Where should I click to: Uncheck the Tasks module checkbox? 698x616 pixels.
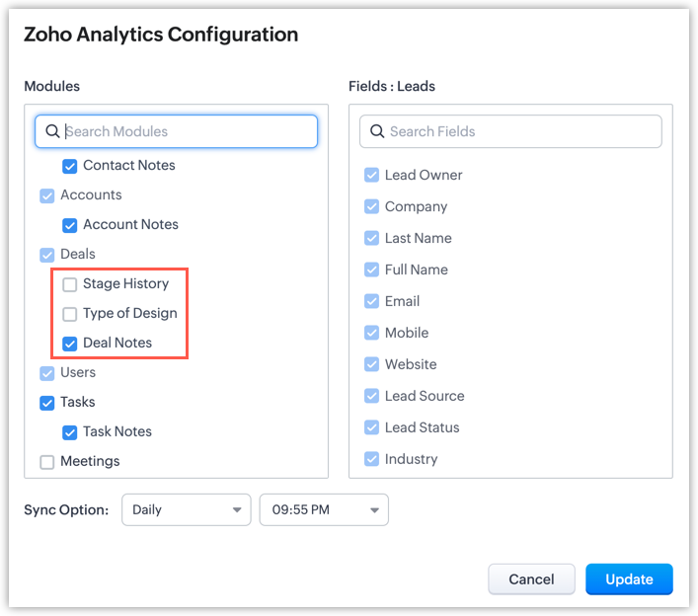(47, 403)
